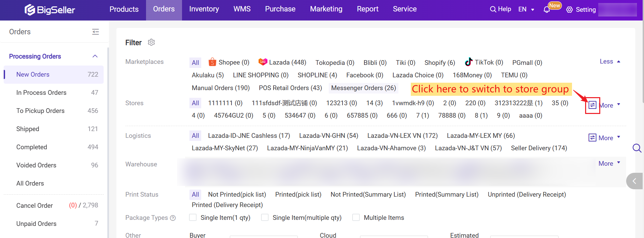Select All in Logistics filter
644x238 pixels.
(195, 135)
